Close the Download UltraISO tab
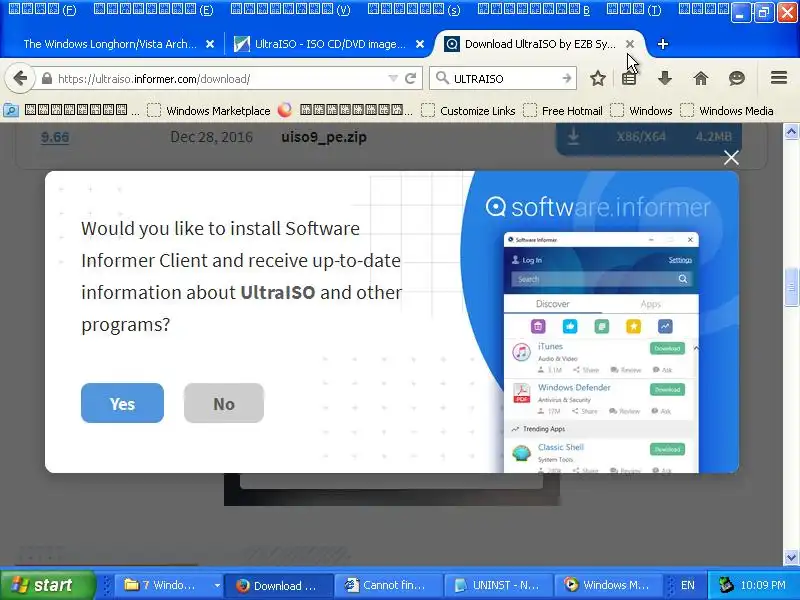800x600 pixels. 630,44
